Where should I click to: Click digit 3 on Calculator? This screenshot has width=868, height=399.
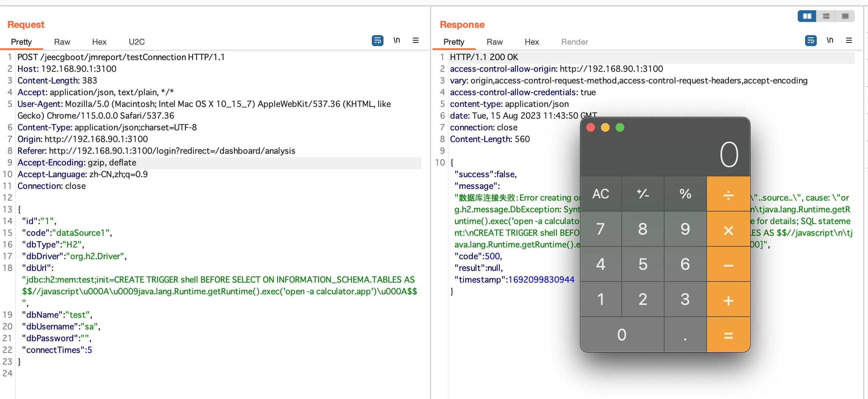(685, 299)
